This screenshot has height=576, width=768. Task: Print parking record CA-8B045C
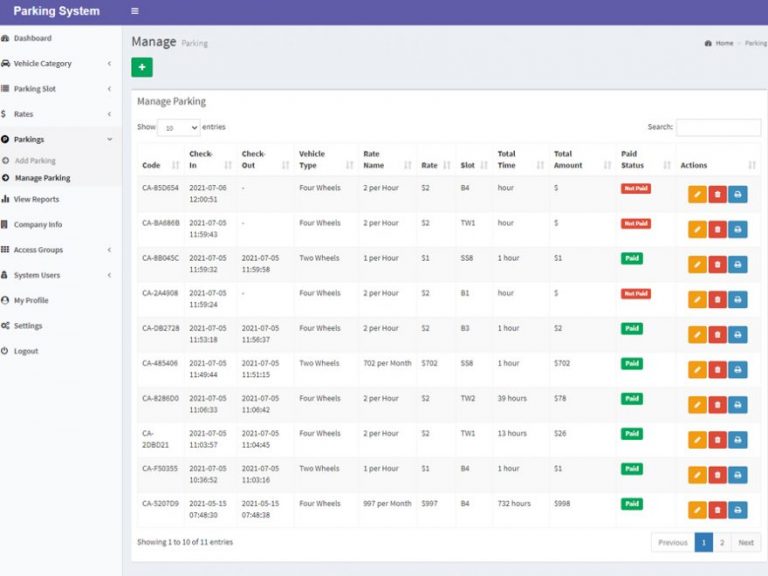737,264
